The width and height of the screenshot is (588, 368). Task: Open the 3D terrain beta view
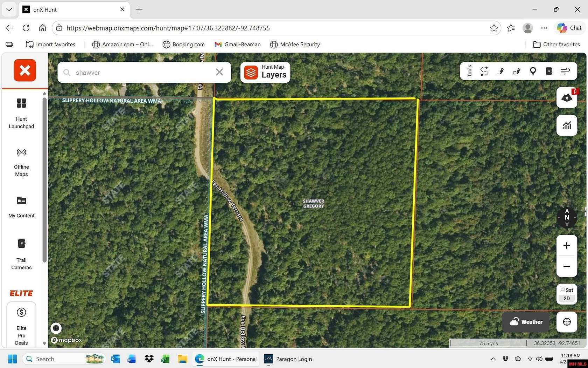coord(567,98)
